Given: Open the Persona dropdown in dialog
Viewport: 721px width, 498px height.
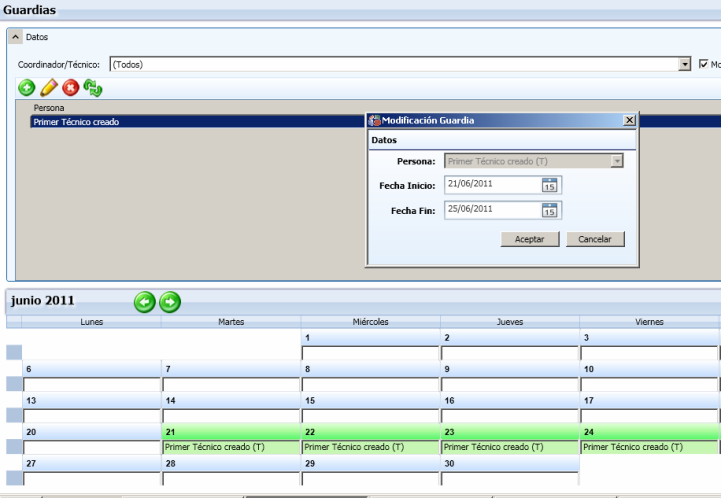Looking at the screenshot, I should [x=617, y=161].
